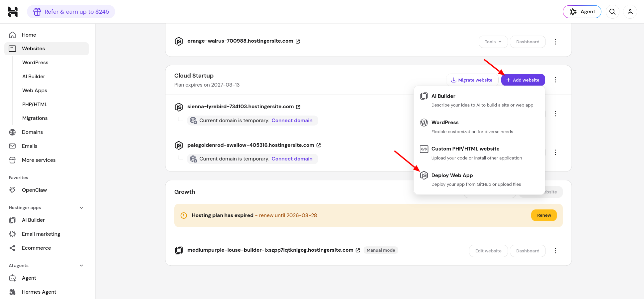Screen dimensions: 644x299
Task: Open sienna-lyrebird site external link icon
Action: click(x=298, y=107)
